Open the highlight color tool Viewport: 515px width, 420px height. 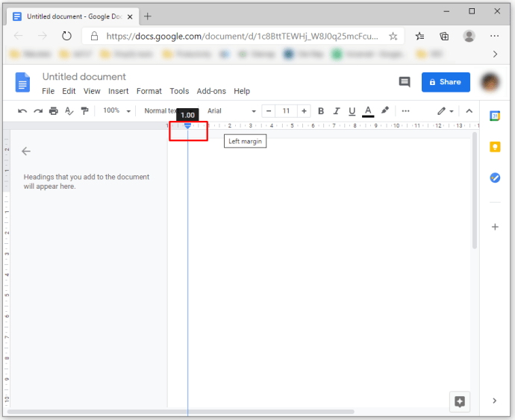coord(385,110)
